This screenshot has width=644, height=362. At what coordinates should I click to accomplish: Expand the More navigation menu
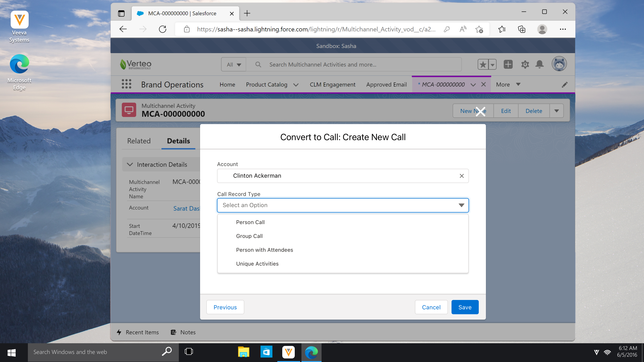pos(508,84)
